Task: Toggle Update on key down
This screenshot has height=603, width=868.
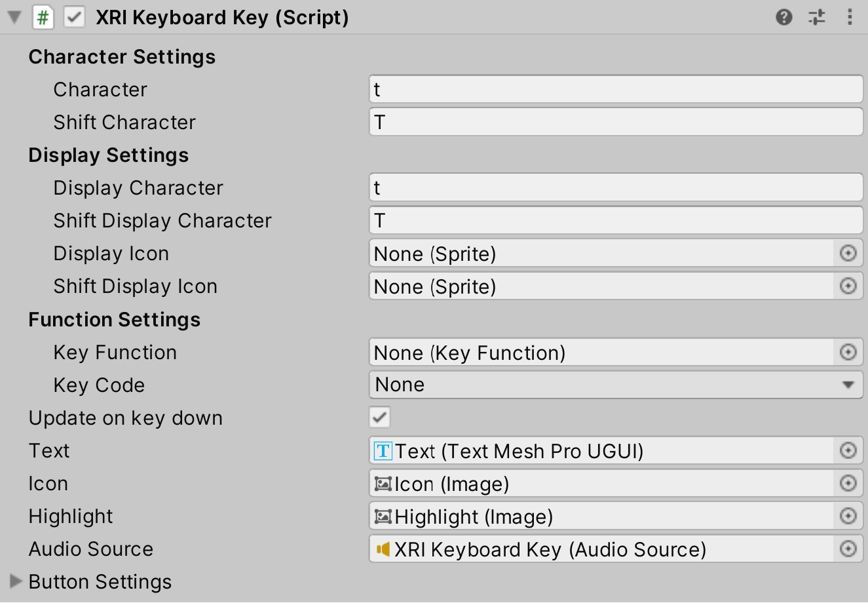Action: click(x=379, y=417)
